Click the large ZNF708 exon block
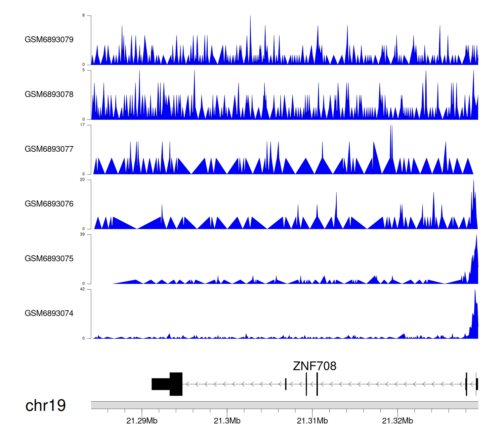 (176, 384)
